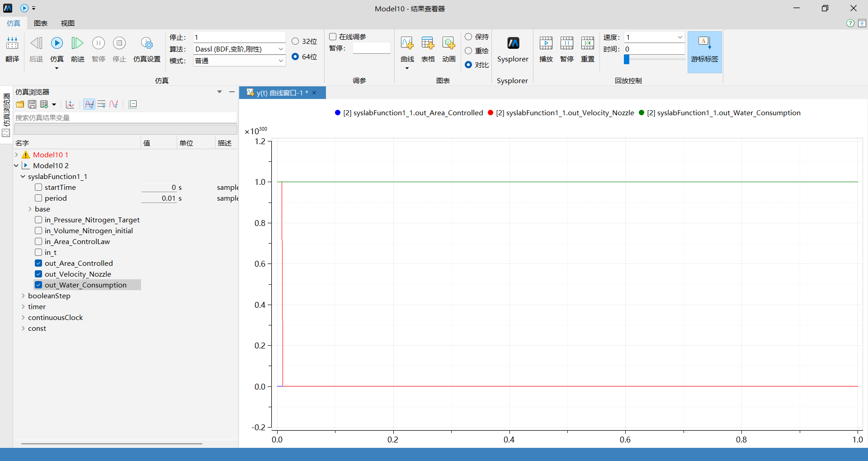The width and height of the screenshot is (868, 461).
Task: Collapse the Model10 2 tree node
Action: click(x=16, y=165)
